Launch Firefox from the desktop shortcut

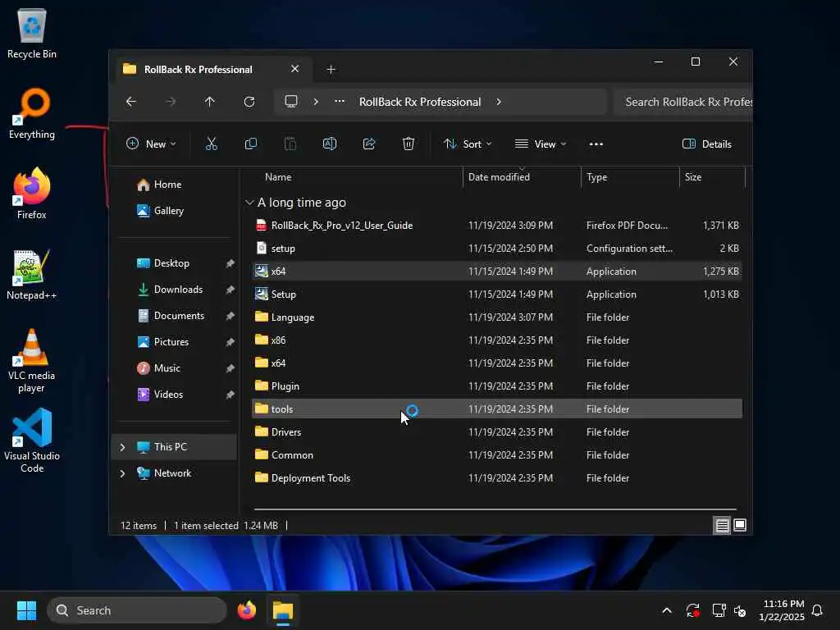pos(32,194)
